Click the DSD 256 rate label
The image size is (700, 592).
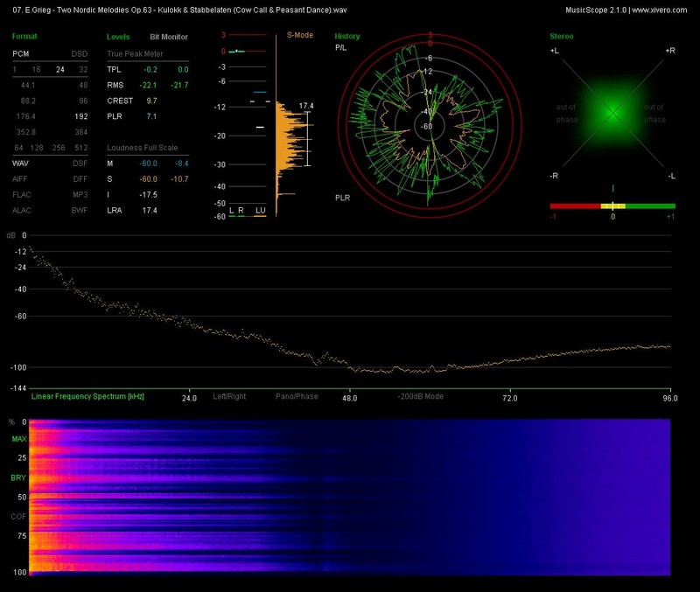59,148
